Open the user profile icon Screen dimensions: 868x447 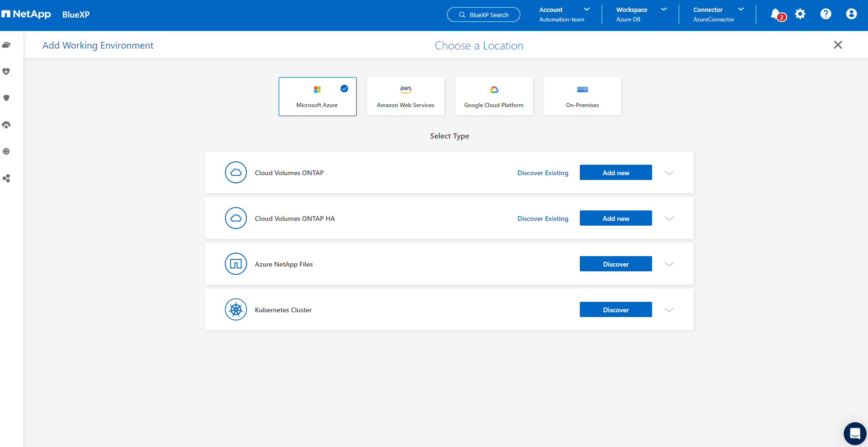tap(851, 14)
